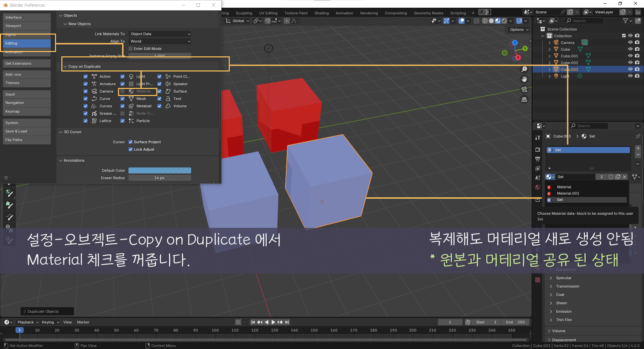This screenshot has height=349, width=644.
Task: Open Align To World dropdown
Action: (160, 41)
